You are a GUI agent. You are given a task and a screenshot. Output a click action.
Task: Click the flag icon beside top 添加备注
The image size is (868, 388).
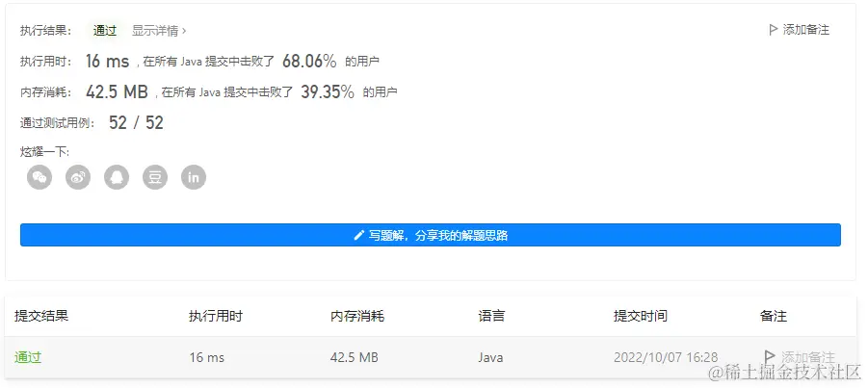774,30
